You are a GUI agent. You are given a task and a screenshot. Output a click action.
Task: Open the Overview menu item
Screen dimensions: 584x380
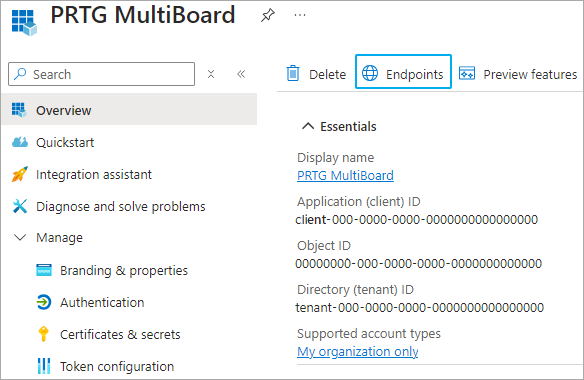point(129,110)
